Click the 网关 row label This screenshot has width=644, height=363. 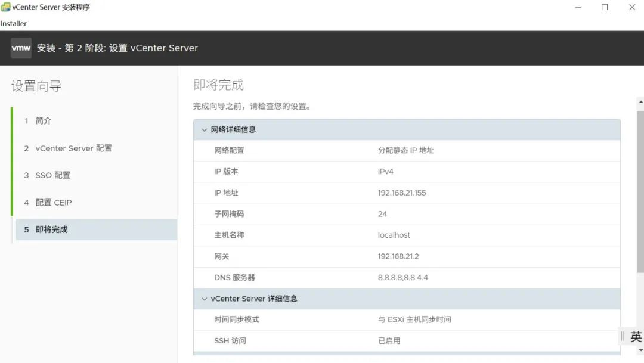[221, 256]
